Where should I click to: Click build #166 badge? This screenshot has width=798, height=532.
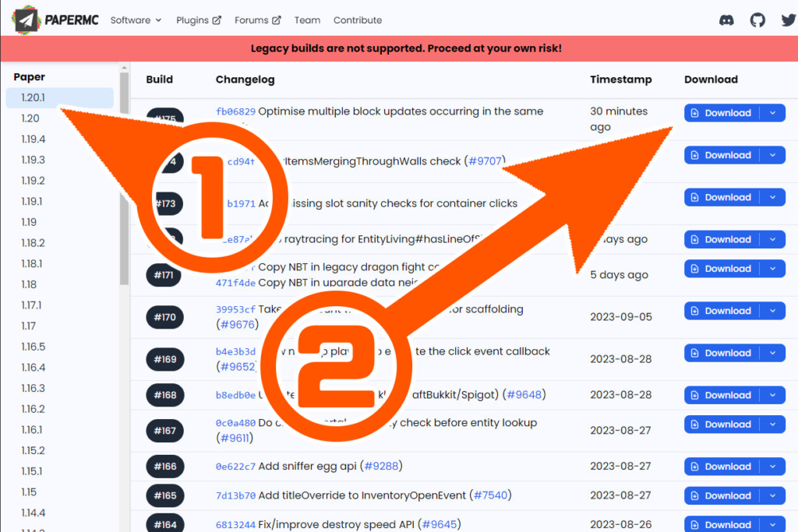point(165,467)
